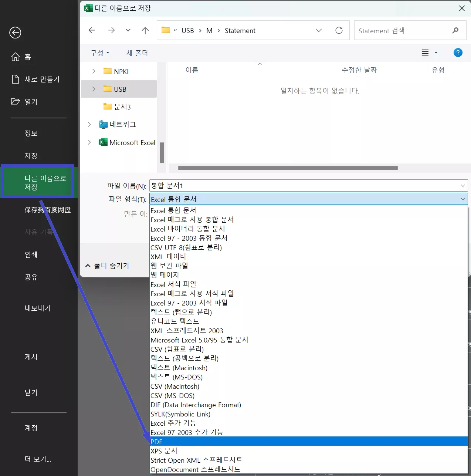Click the folder icon in the address bar

click(166, 30)
